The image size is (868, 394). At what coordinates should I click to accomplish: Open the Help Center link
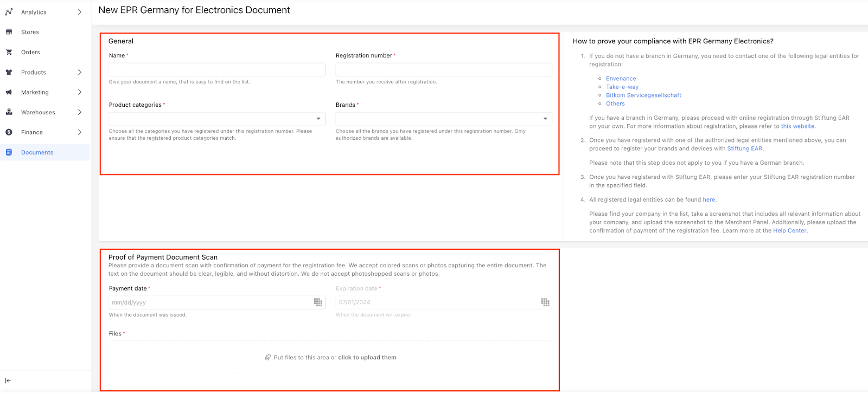click(790, 231)
